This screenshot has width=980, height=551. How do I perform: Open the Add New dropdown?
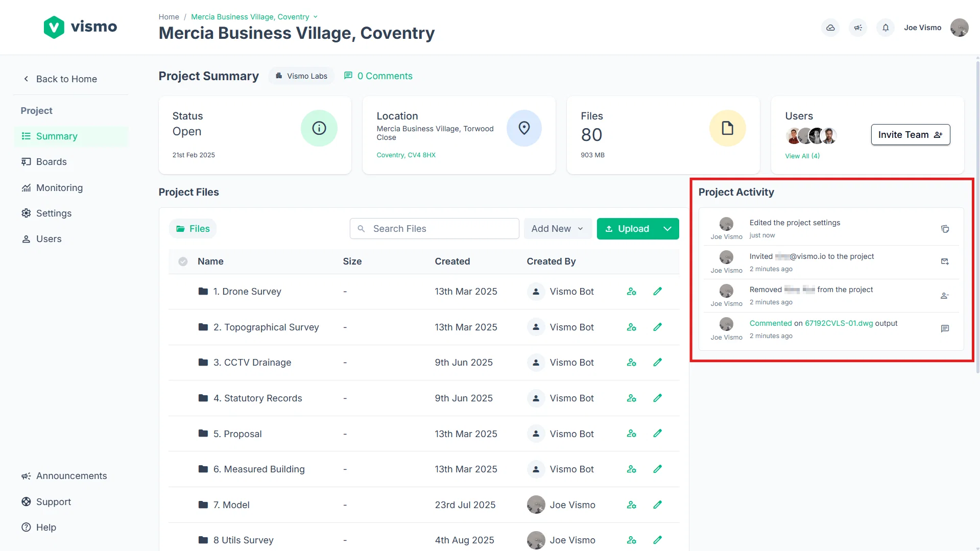pyautogui.click(x=557, y=229)
